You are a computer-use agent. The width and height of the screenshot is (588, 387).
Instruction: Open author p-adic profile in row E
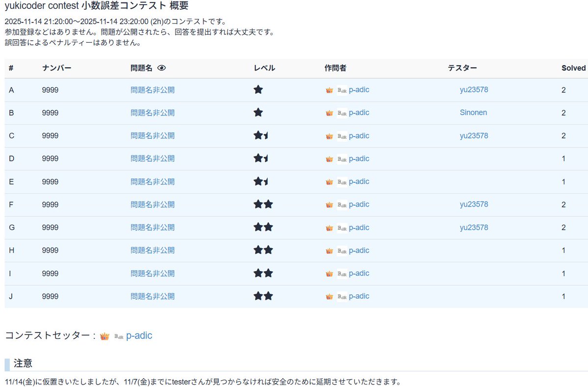coord(359,182)
